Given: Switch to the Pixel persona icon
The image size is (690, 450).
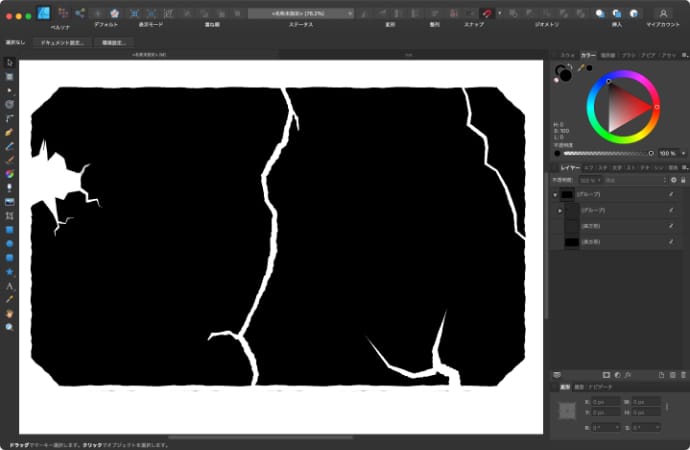Looking at the screenshot, I should click(64, 12).
